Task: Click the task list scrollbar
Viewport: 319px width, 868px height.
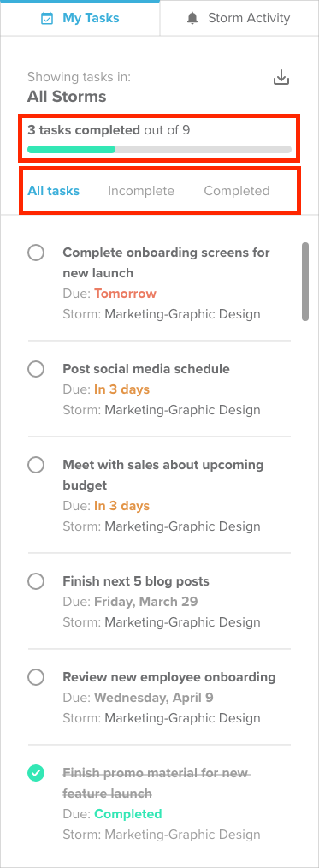Action: (x=305, y=282)
